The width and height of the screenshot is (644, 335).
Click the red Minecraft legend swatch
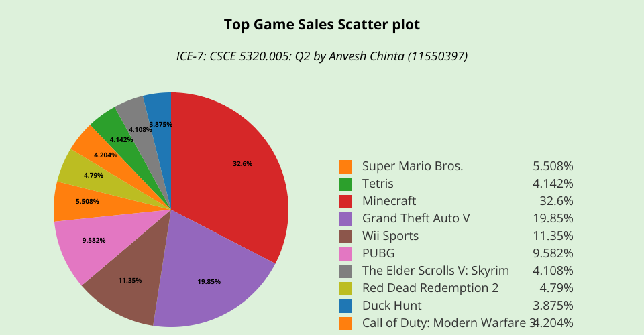[x=345, y=201]
